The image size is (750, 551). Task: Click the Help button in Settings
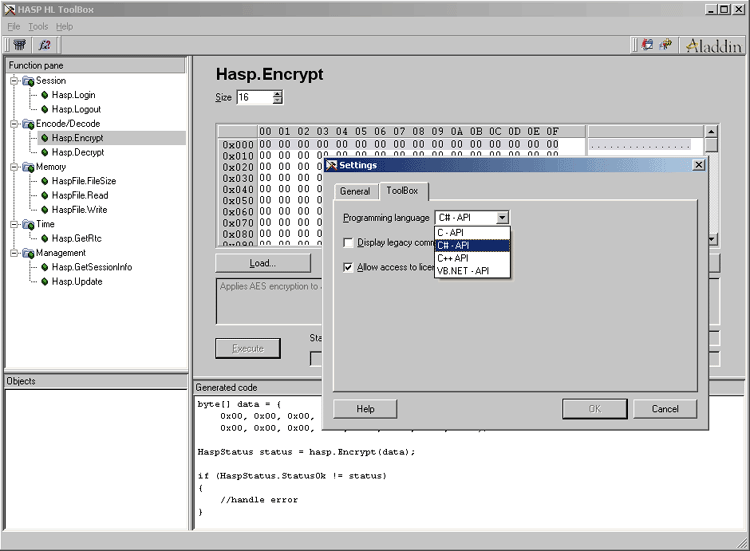click(365, 409)
